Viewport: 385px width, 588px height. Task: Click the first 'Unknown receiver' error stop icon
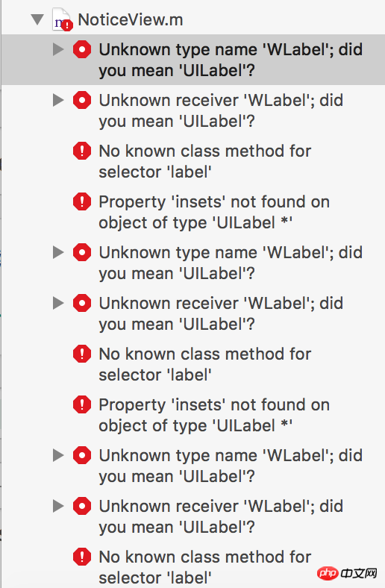(82, 100)
